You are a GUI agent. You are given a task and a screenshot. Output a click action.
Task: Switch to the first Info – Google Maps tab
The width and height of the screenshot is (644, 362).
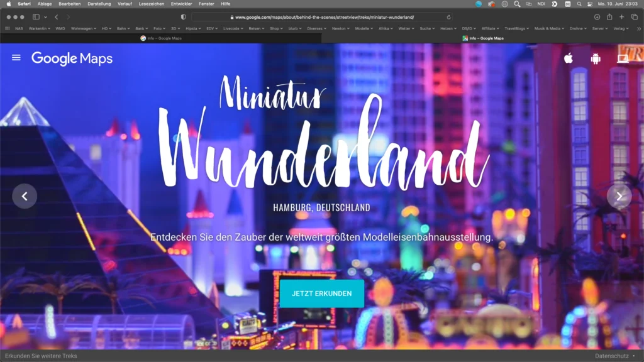click(x=161, y=38)
